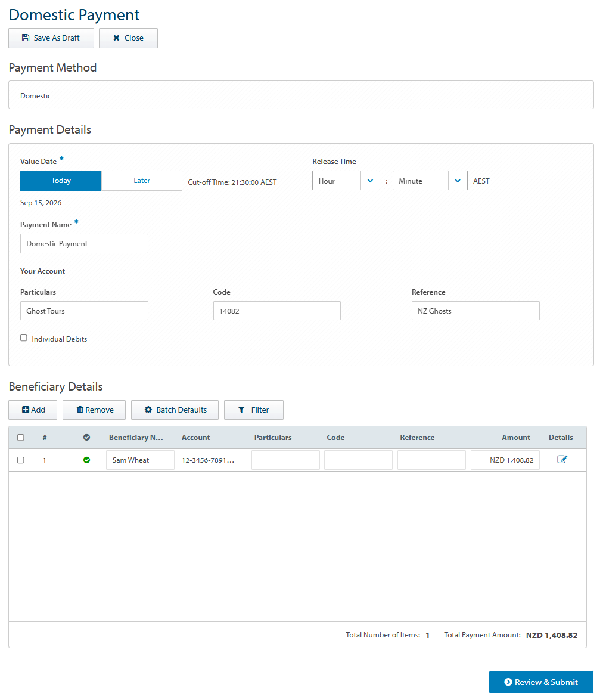603x700 pixels.
Task: Open Batch Defaults settings
Action: pyautogui.click(x=175, y=410)
